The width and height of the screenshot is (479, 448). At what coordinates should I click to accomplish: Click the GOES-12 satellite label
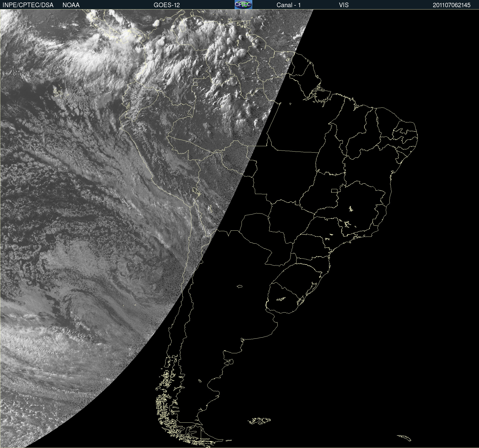pos(167,5)
